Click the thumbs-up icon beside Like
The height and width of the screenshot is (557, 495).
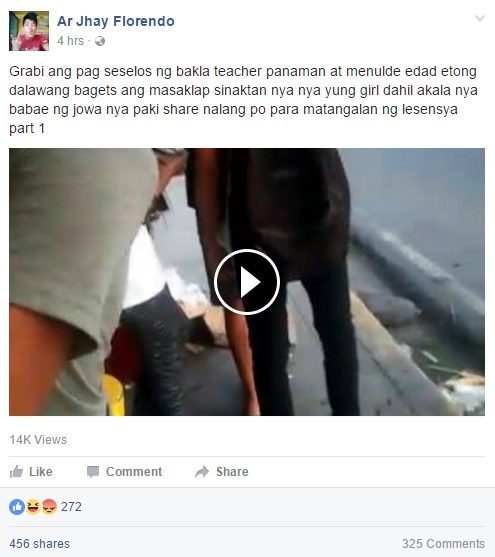16,472
